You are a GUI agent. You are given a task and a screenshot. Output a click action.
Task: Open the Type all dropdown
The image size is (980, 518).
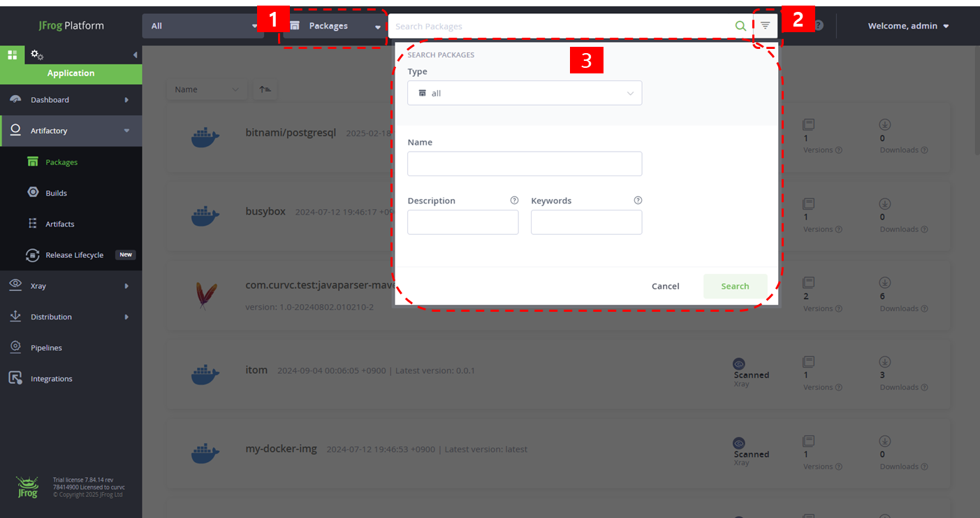[525, 93]
